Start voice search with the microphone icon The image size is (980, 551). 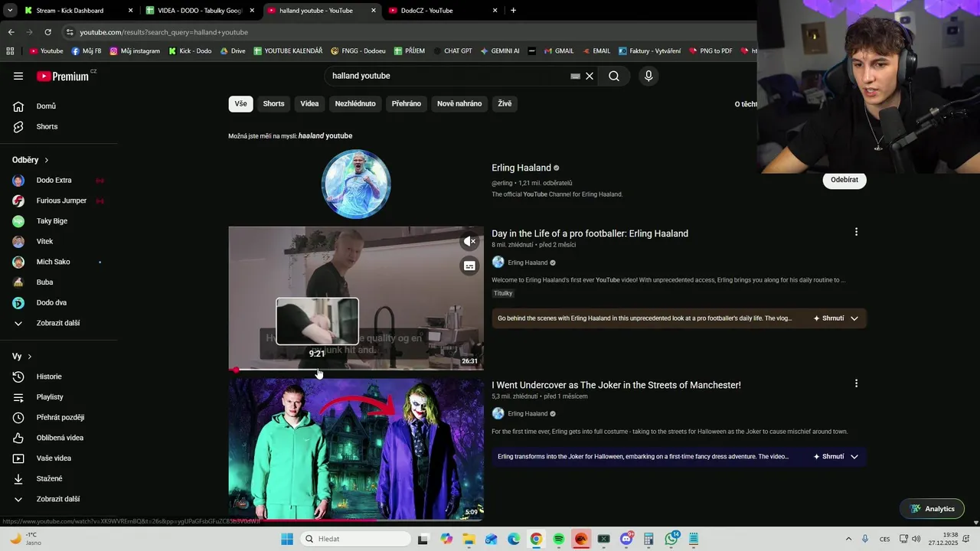648,76
